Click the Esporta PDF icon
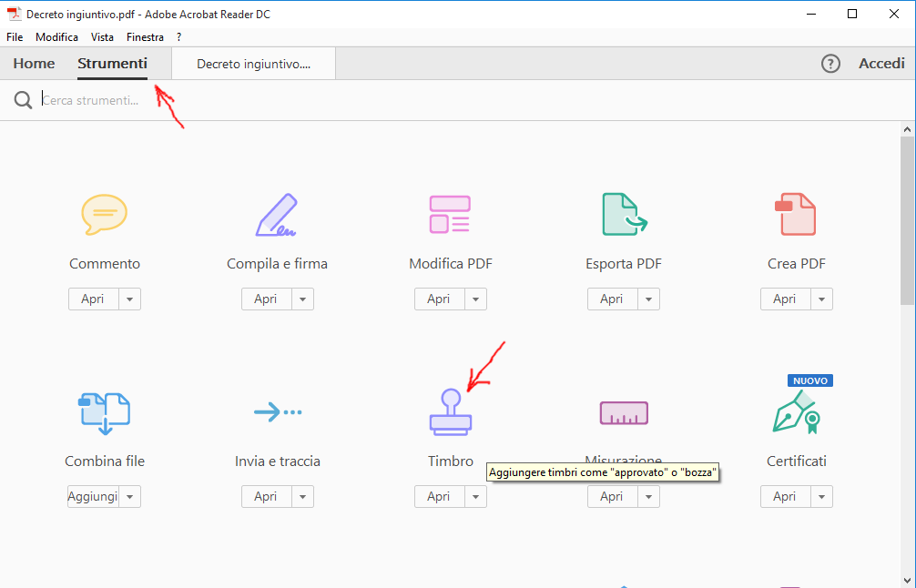 point(624,214)
